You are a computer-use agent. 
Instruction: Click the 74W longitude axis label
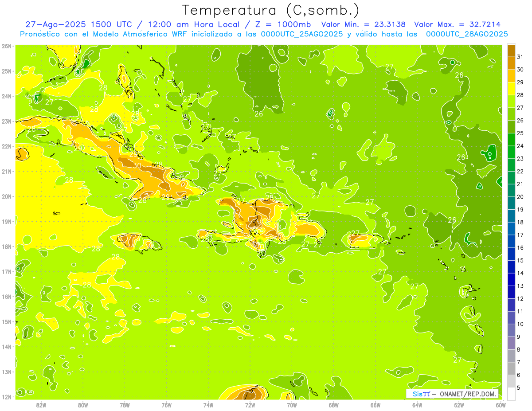[208, 405]
